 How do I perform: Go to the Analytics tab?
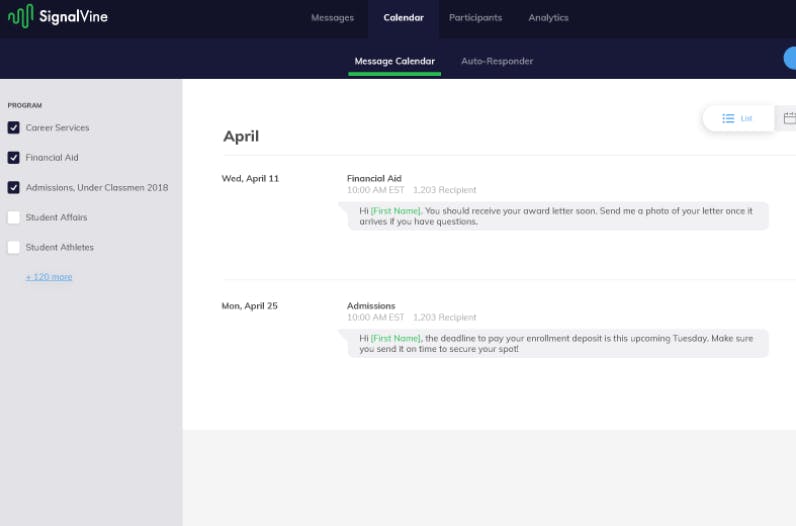(x=548, y=18)
